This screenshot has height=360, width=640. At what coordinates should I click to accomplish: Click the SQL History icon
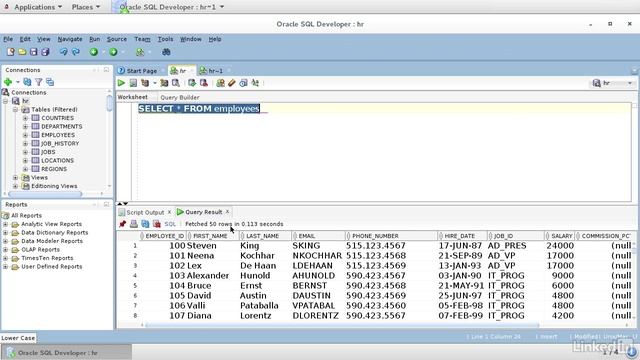[243, 83]
